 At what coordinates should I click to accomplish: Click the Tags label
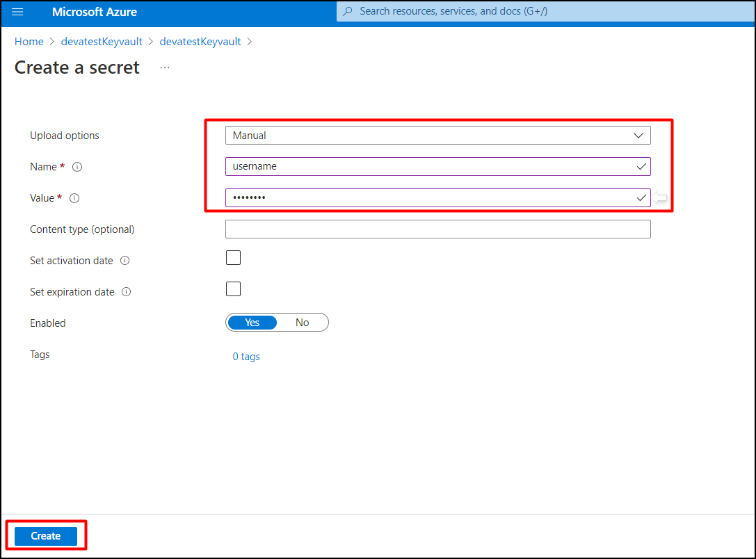tap(40, 354)
